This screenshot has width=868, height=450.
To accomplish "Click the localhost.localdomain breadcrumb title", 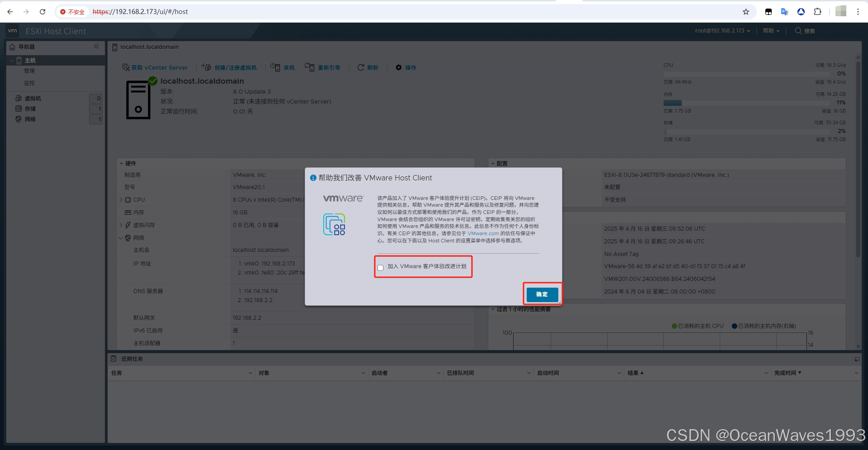I will [x=149, y=47].
